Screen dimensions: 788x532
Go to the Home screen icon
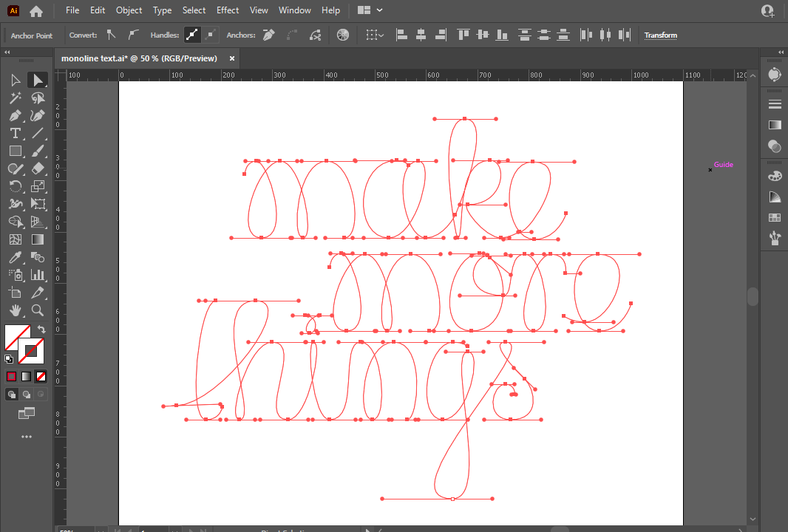pos(36,10)
